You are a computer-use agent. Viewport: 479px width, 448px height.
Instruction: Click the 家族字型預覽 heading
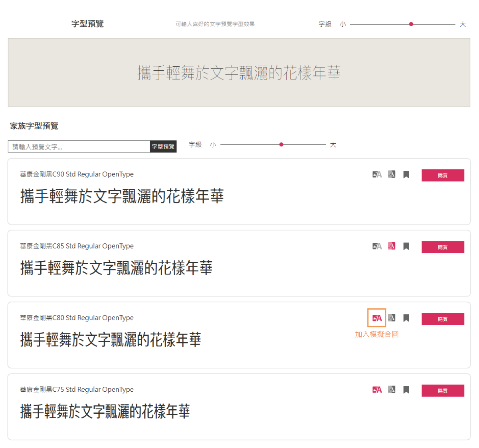(x=34, y=126)
